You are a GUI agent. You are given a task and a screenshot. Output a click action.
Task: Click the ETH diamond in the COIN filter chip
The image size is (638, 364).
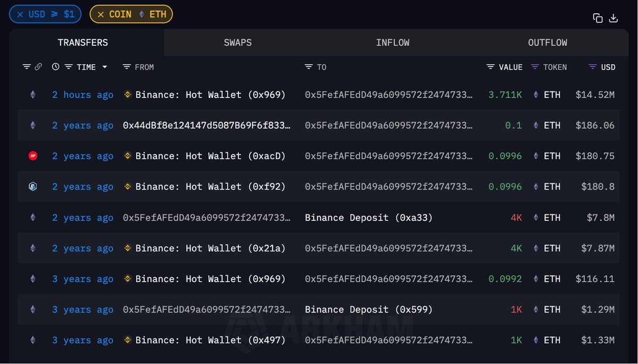click(x=142, y=14)
